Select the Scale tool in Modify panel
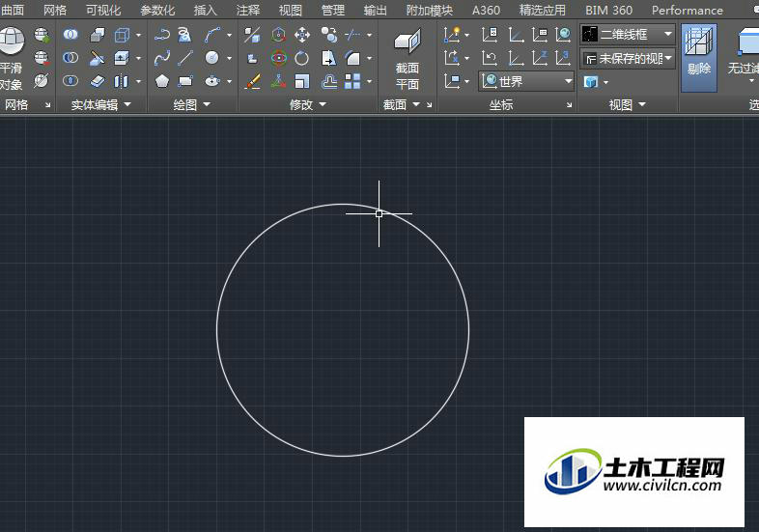Screen dimensions: 759x532 click(x=301, y=81)
